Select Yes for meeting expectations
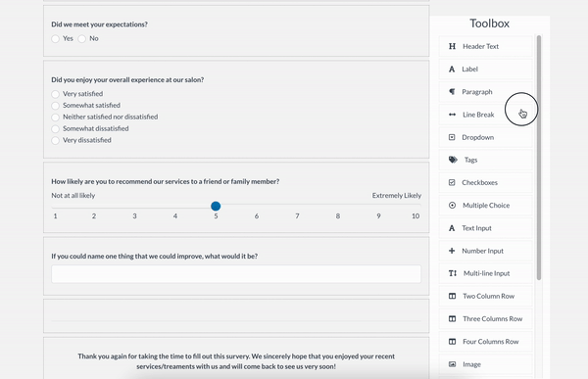The height and width of the screenshot is (379, 588). tap(56, 38)
